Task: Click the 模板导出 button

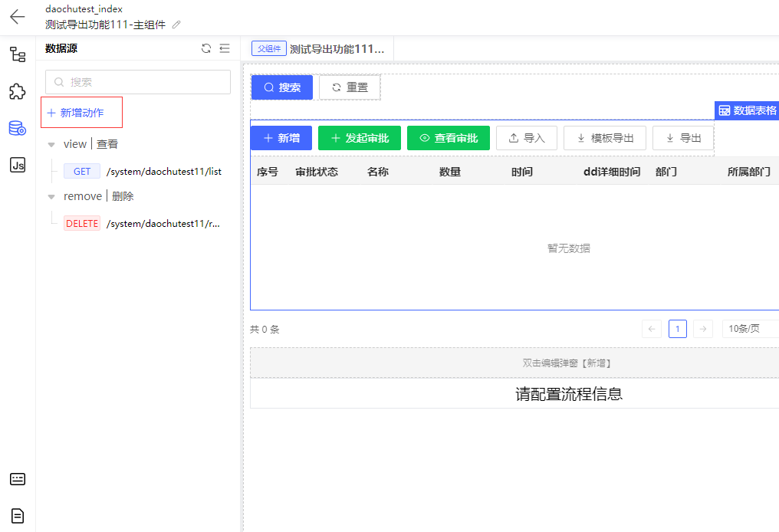Action: (x=605, y=138)
